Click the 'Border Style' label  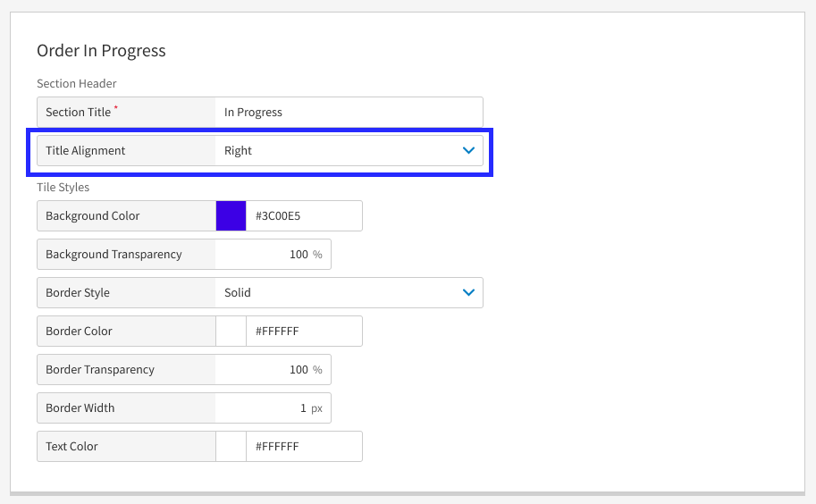pyautogui.click(x=78, y=293)
